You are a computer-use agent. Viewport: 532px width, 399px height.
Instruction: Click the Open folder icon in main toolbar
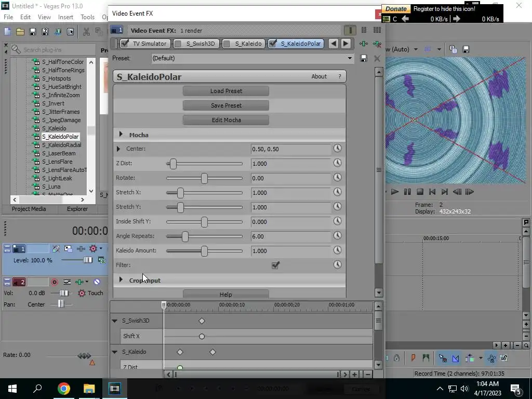coord(20,32)
